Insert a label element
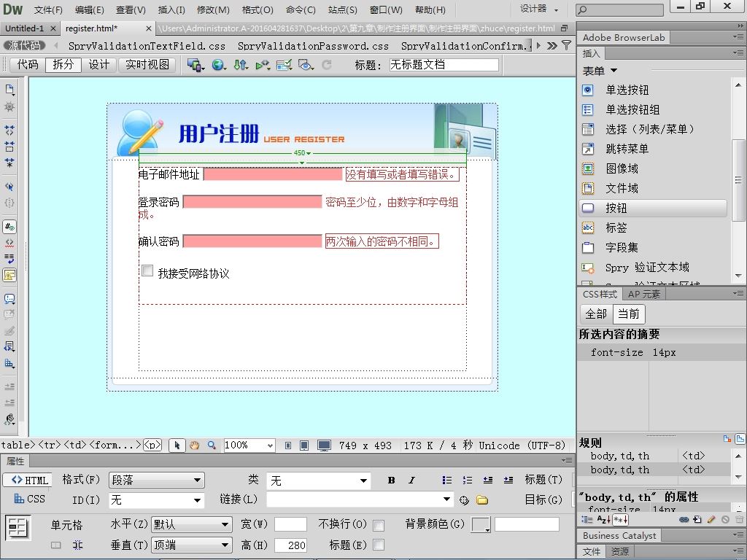The width and height of the screenshot is (747, 560). point(616,227)
